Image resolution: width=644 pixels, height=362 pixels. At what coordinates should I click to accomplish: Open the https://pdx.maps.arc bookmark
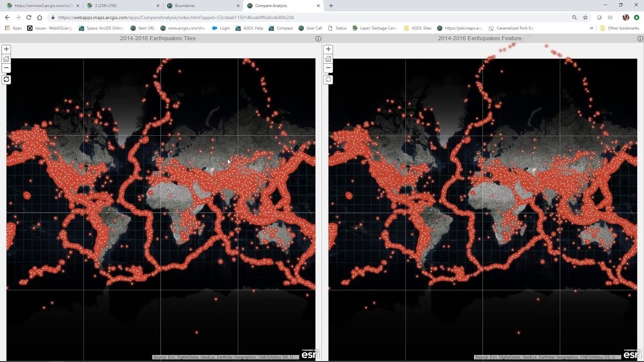(x=460, y=28)
